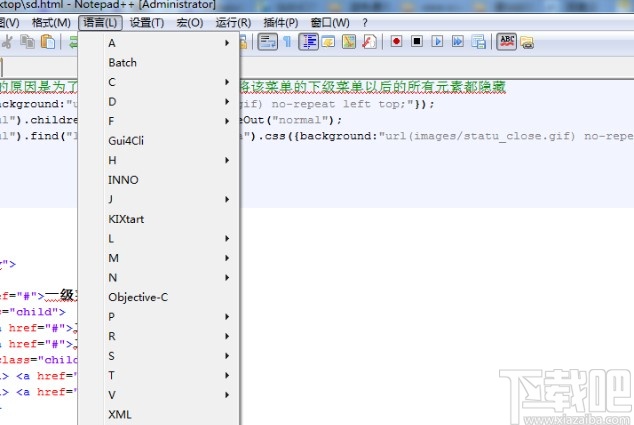Click the code text ="child">
The width and height of the screenshot is (634, 425).
(x=33, y=312)
